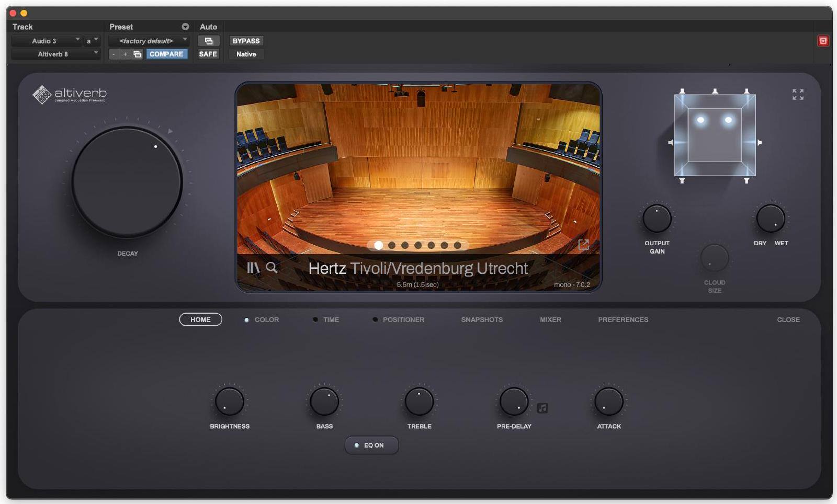Screen dimensions: 837x504
Task: Toggle the BYPASS button
Action: 246,41
